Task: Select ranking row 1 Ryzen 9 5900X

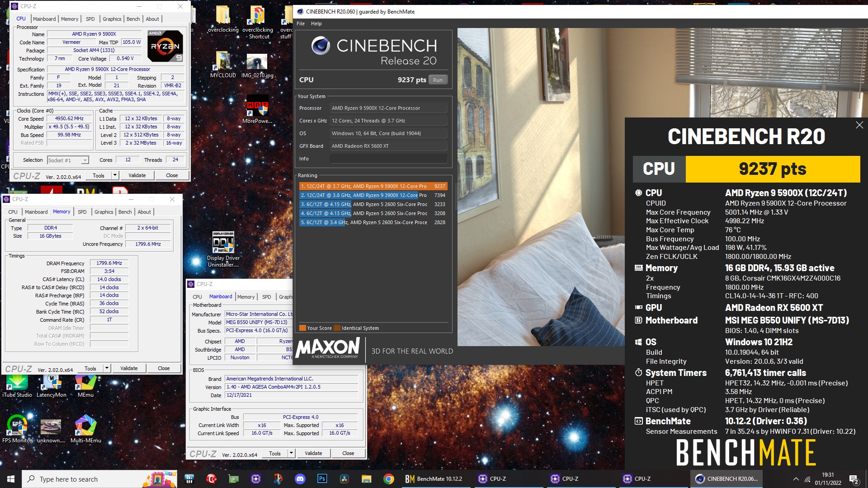Action: click(373, 186)
